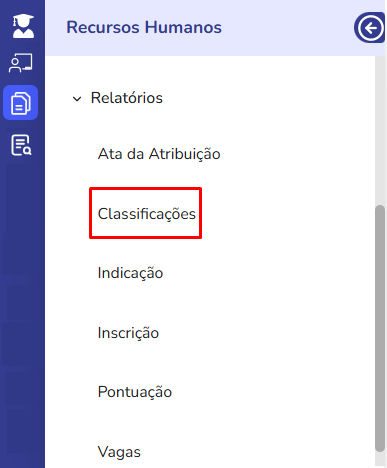
Task: Select the Classificações report entry
Action: (x=147, y=214)
